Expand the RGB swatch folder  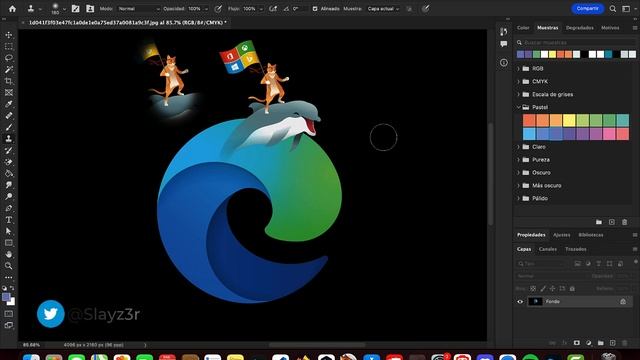coord(518,69)
